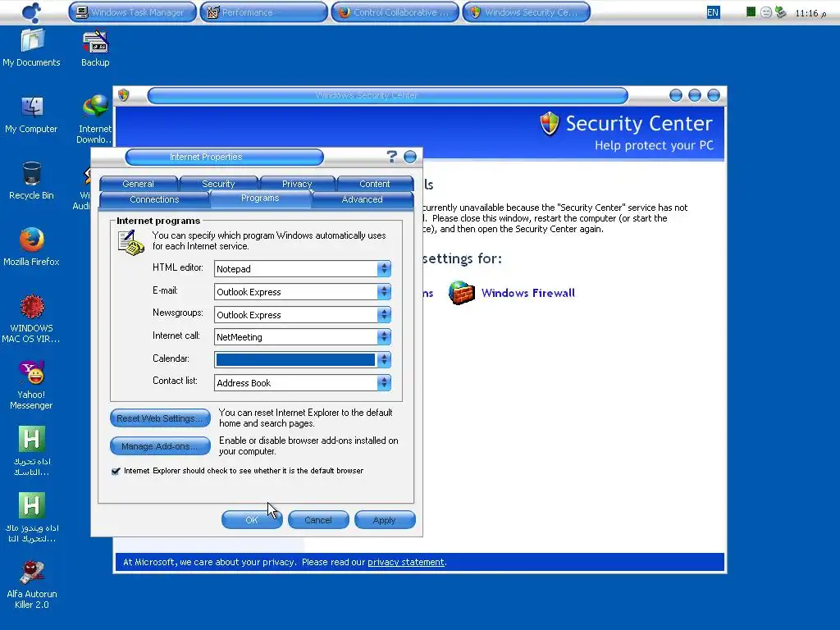
Task: Open the Calendar program dropdown
Action: point(384,360)
